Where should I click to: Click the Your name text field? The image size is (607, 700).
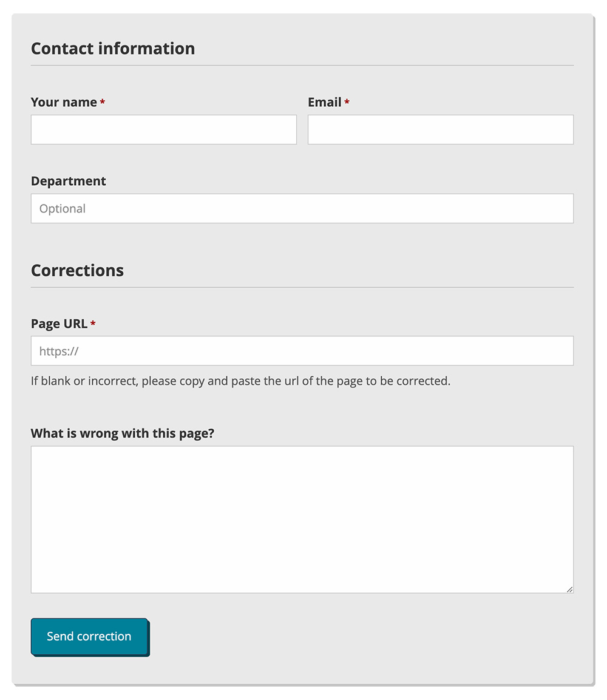tap(163, 130)
